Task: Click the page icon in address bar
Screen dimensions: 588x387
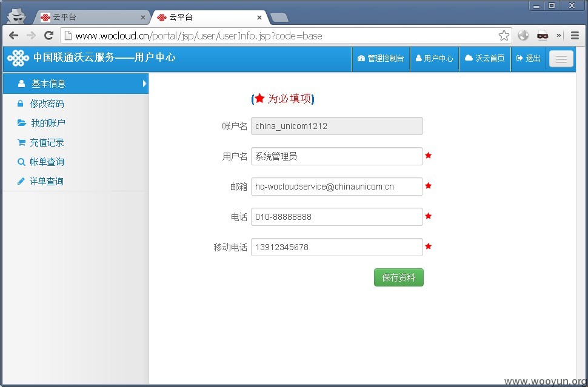Action: [x=68, y=36]
